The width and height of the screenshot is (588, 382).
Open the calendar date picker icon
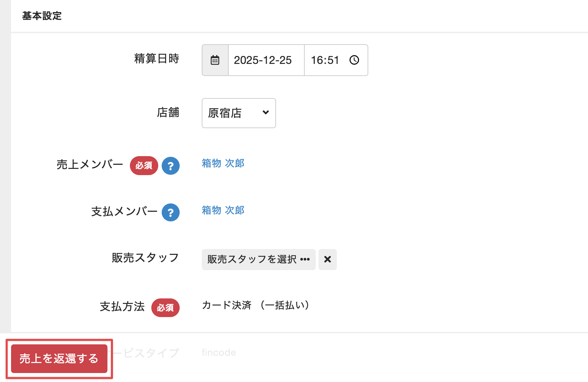tap(215, 60)
